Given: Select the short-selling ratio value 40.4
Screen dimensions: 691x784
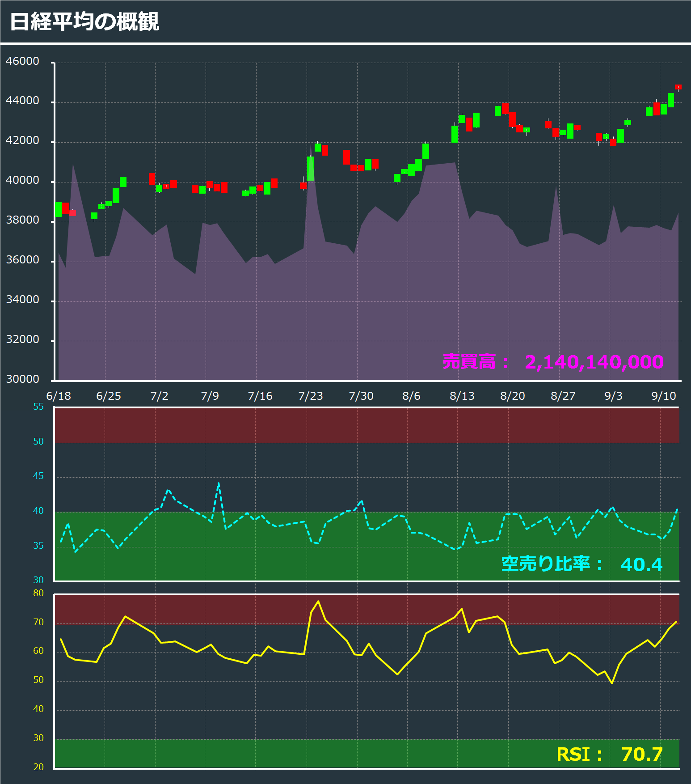Looking at the screenshot, I should tap(641, 565).
